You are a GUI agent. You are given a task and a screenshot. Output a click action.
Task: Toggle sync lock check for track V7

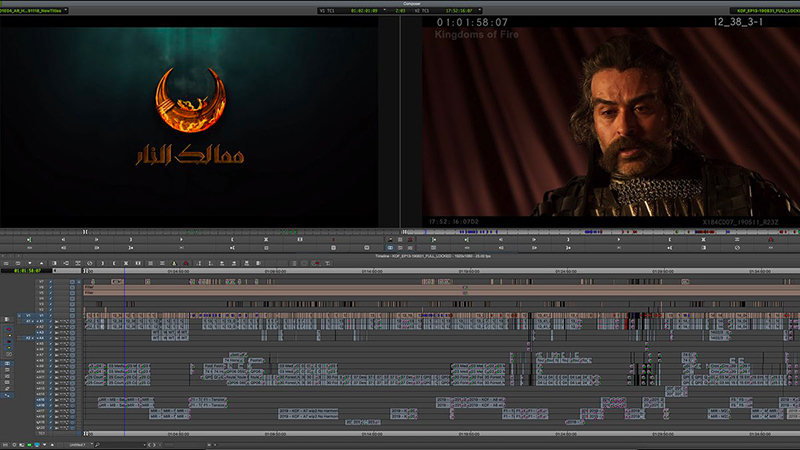(x=51, y=281)
